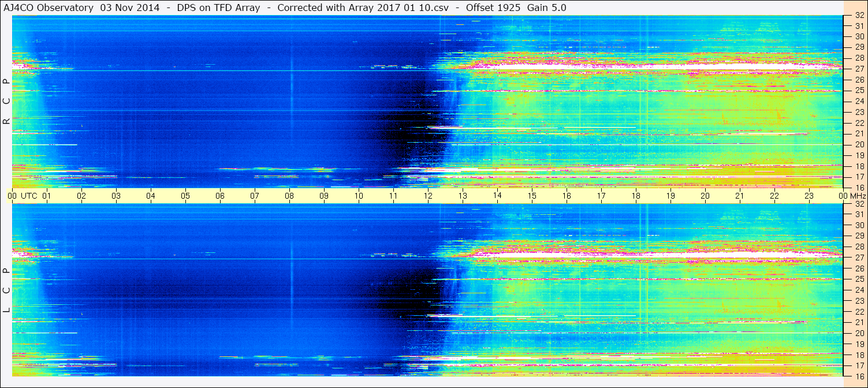The height and width of the screenshot is (388, 868).
Task: Select the 19 hour marker on the UTC time axis
Action: pyautogui.click(x=670, y=196)
